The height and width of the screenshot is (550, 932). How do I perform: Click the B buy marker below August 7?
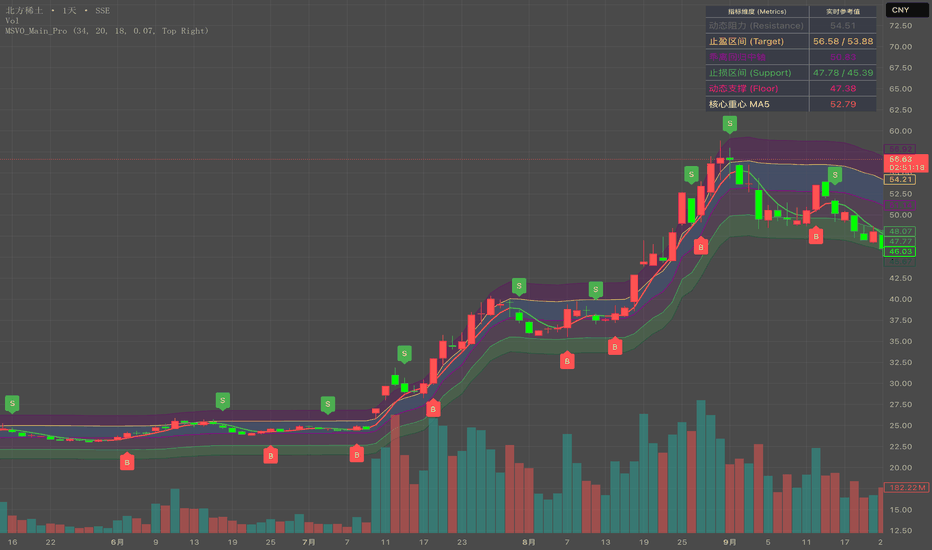click(x=567, y=360)
